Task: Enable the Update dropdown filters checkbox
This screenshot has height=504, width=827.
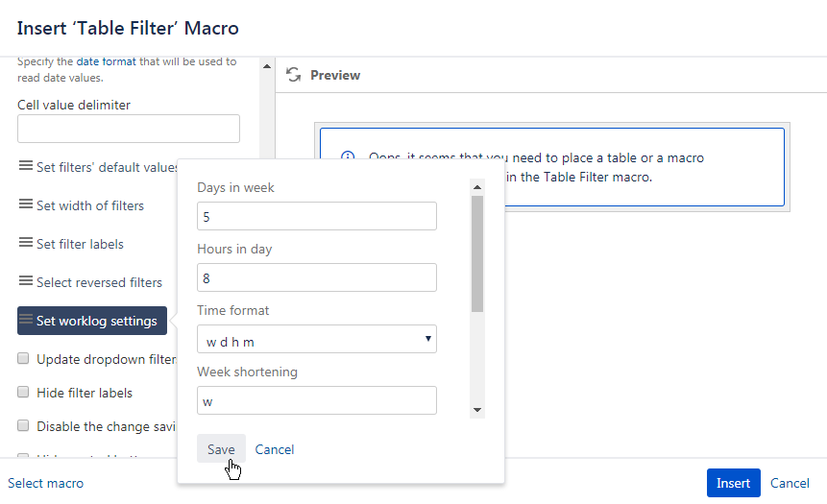Action: [23, 359]
